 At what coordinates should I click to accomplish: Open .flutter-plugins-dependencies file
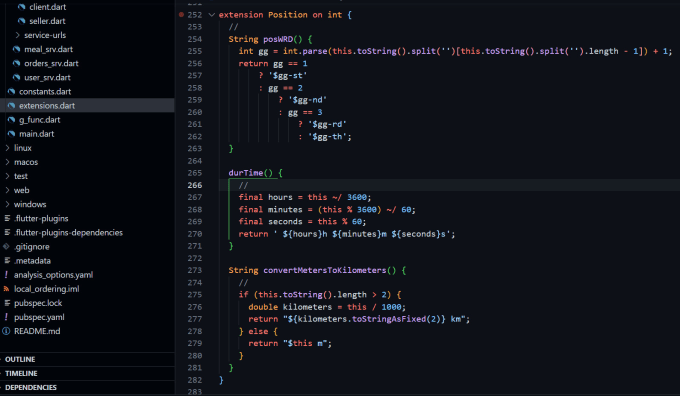click(68, 232)
